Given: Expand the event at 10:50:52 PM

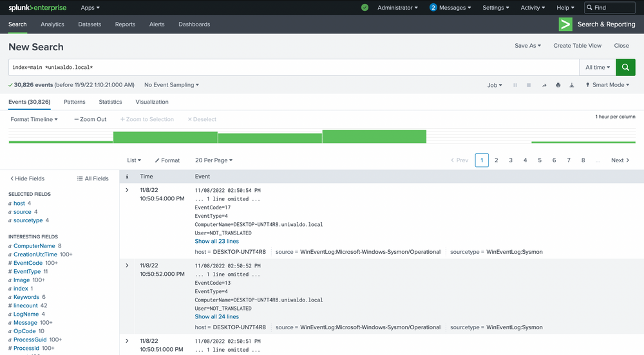Looking at the screenshot, I should [127, 265].
